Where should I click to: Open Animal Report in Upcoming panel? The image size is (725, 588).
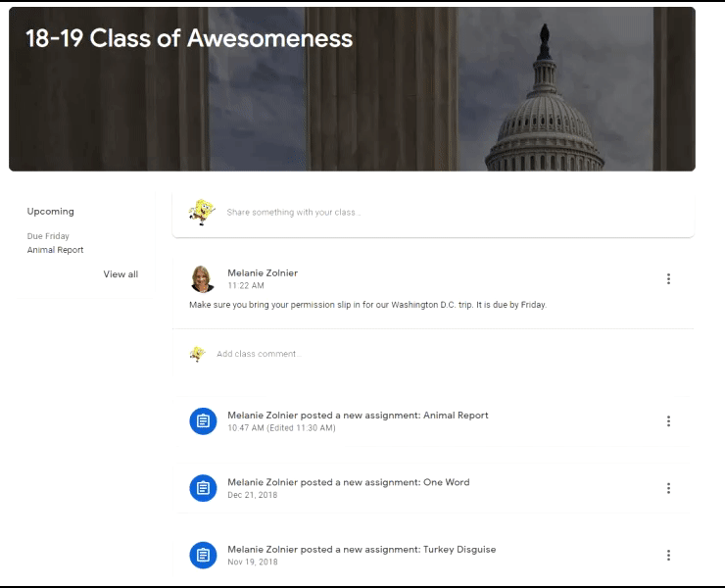tap(55, 250)
